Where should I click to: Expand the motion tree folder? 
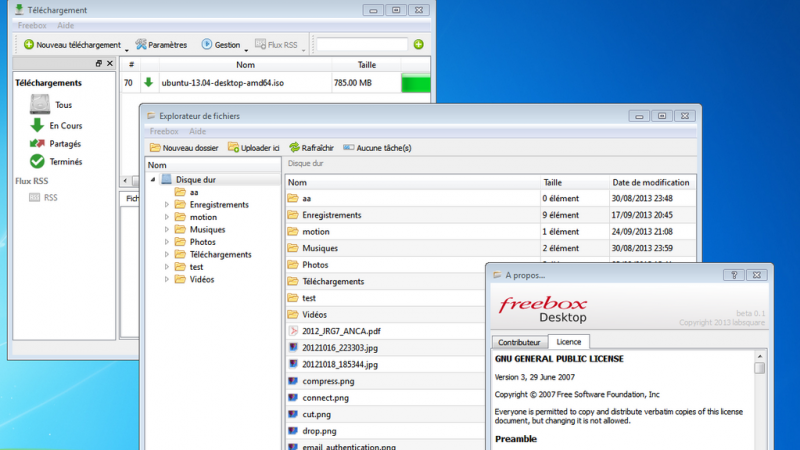click(167, 217)
